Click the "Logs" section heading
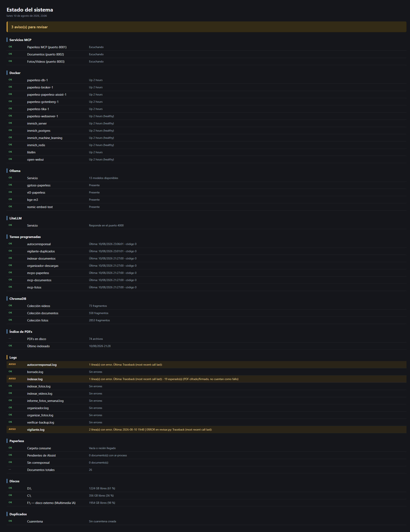 coord(13,357)
